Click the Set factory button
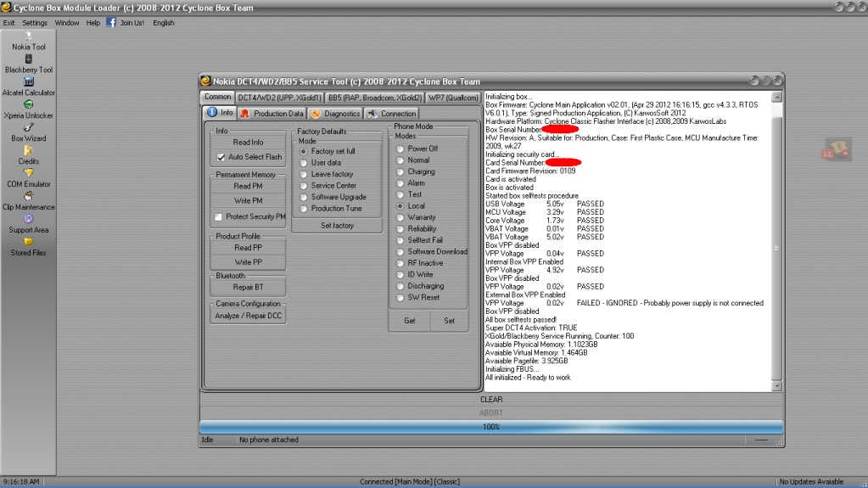Image resolution: width=868 pixels, height=488 pixels. [x=337, y=226]
